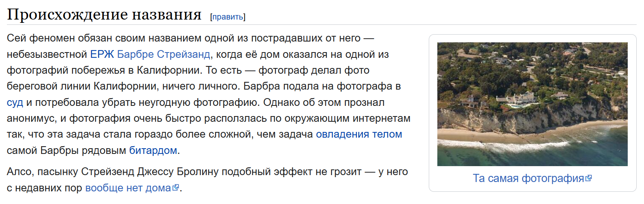Click the closing bracket after «править»
This screenshot has height=204, width=644.
coord(245,17)
